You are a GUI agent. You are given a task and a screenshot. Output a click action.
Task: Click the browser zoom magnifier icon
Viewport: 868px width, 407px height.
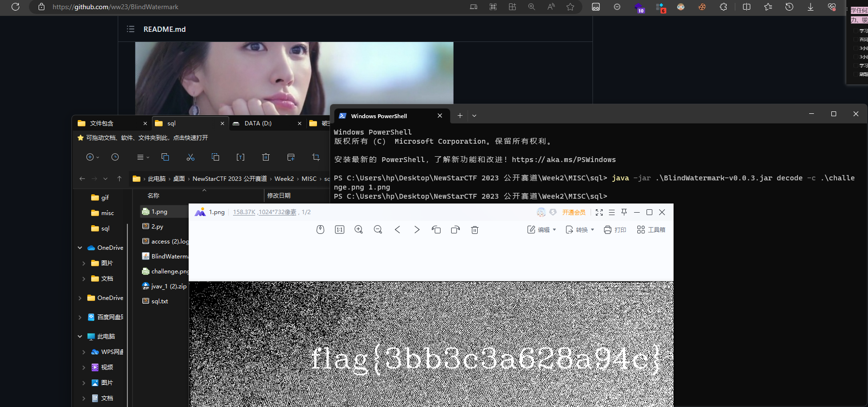(x=532, y=7)
